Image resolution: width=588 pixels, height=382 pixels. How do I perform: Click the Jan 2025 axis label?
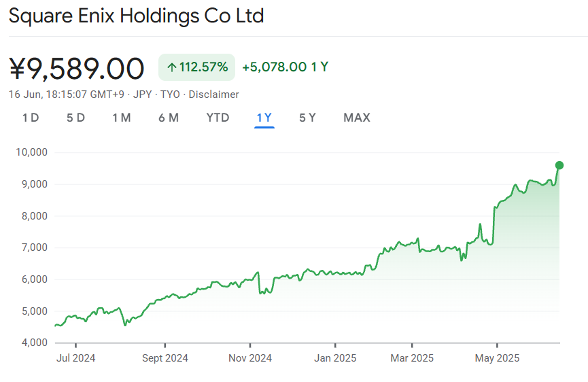pyautogui.click(x=335, y=358)
